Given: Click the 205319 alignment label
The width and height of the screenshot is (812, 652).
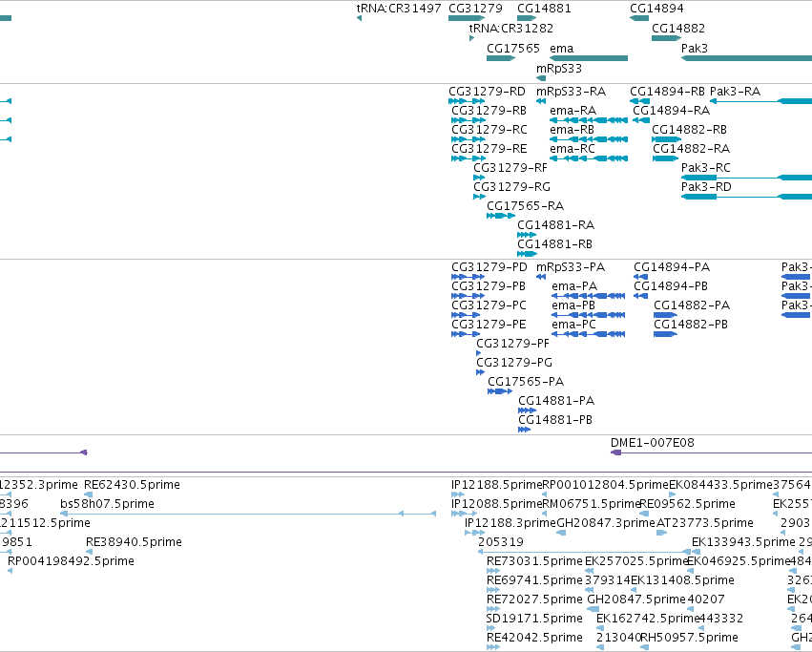Looking at the screenshot, I should pyautogui.click(x=501, y=542).
